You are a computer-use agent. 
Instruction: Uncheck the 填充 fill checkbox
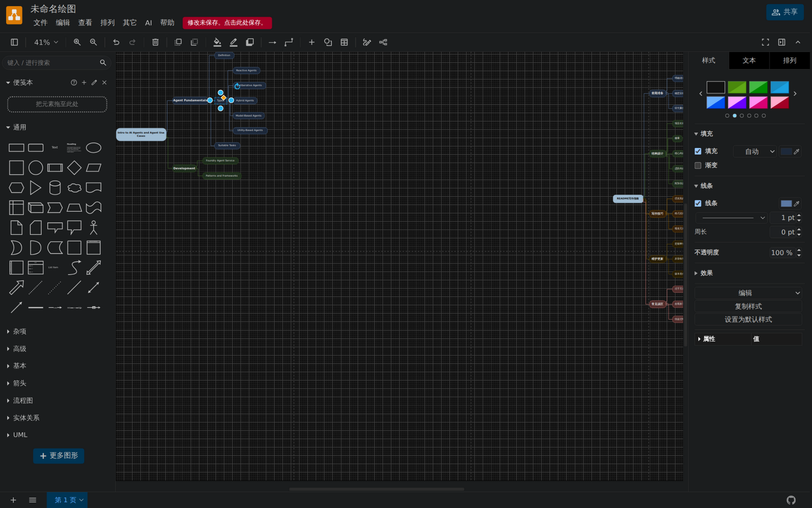698,151
